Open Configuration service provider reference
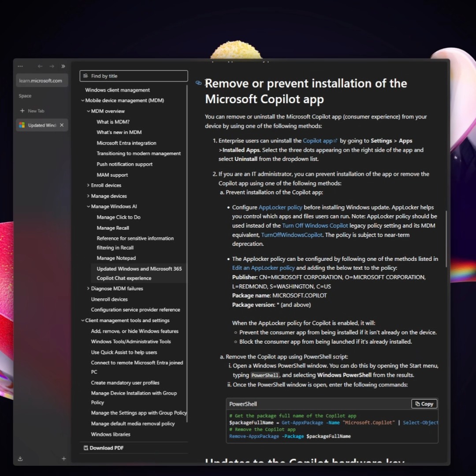 pos(135,310)
